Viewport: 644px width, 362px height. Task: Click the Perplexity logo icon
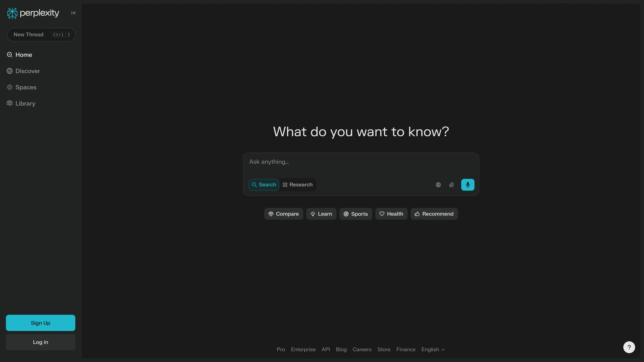pyautogui.click(x=12, y=13)
